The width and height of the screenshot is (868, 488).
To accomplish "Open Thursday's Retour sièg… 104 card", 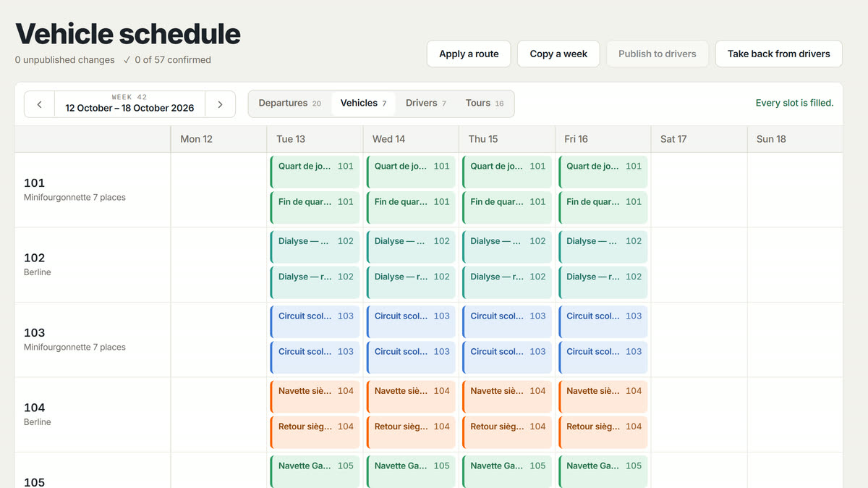I will [x=506, y=432].
